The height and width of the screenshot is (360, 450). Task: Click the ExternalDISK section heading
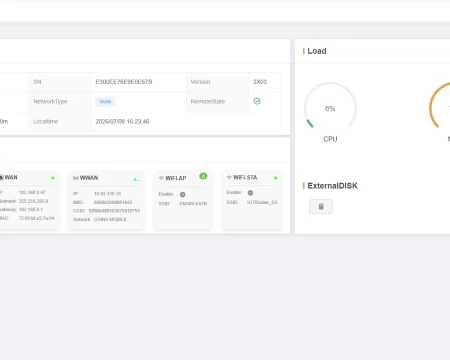click(x=332, y=186)
